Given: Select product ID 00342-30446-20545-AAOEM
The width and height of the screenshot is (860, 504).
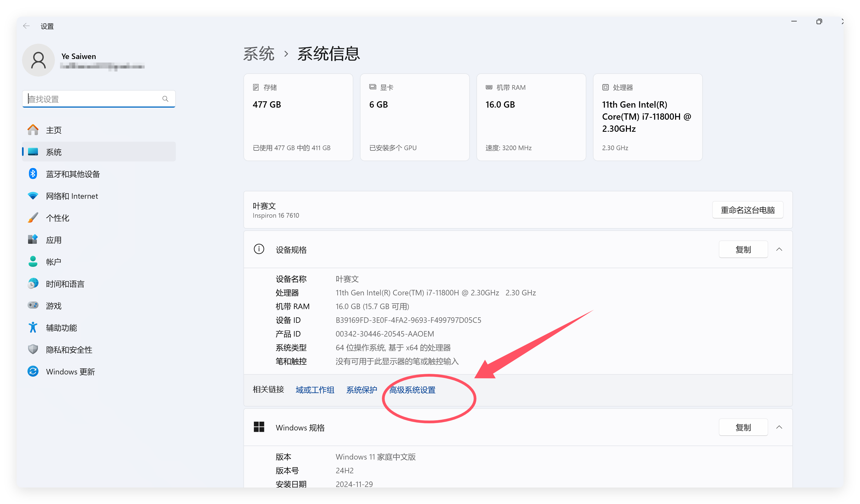Looking at the screenshot, I should [x=385, y=334].
